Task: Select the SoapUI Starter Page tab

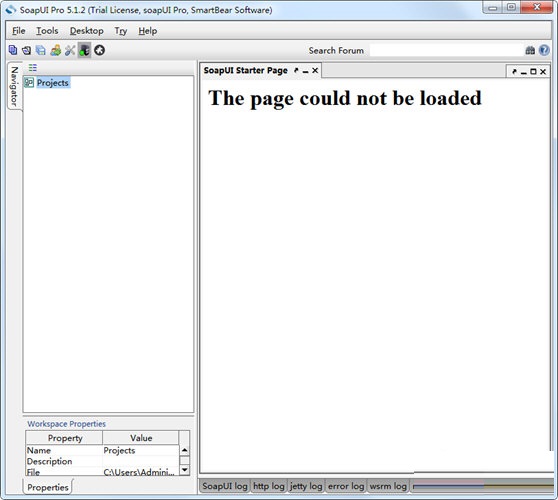Action: (246, 70)
